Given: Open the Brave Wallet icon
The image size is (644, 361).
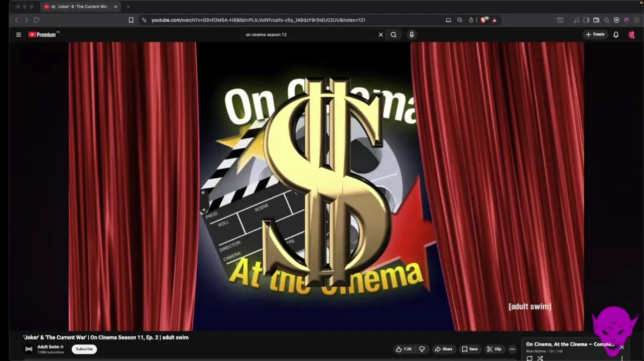Looking at the screenshot, I should (596, 20).
